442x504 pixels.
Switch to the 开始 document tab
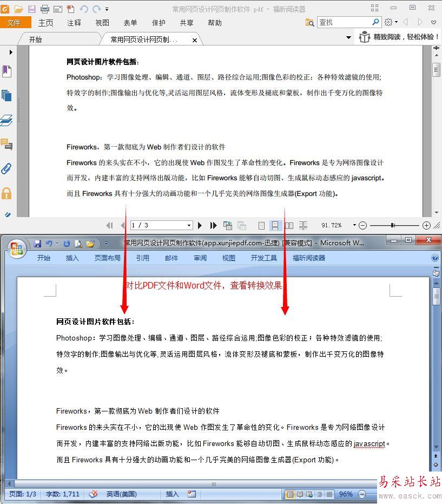pyautogui.click(x=35, y=40)
